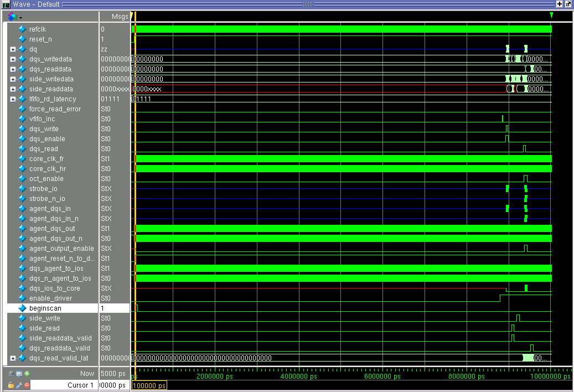574x392 pixels.
Task: Click the toggle leaf names icon at bottom left
Action: [11, 374]
